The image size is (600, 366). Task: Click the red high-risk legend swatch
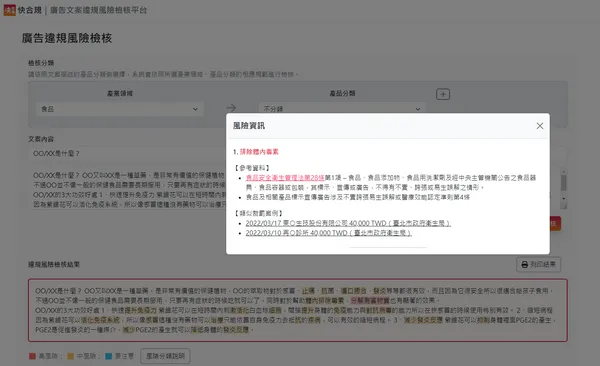(33, 356)
